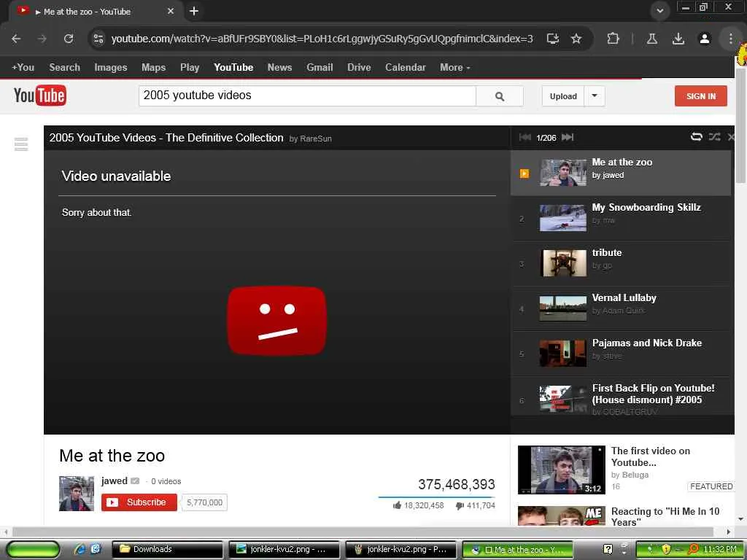This screenshot has height=560, width=747.
Task: Open +You in Google bar
Action: (23, 68)
